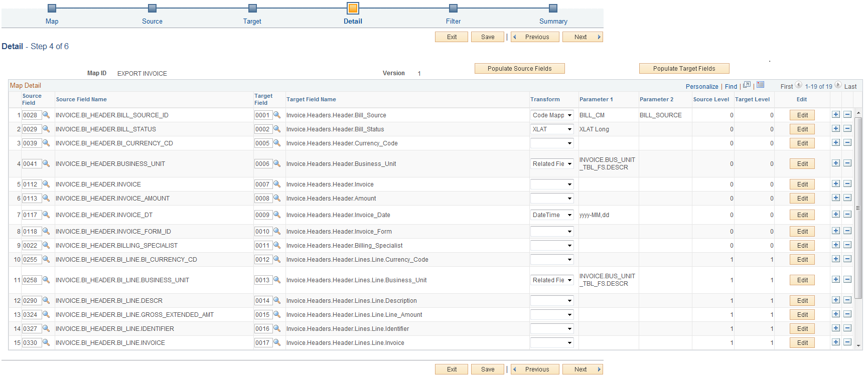Sort by the Transform column header

click(x=545, y=99)
